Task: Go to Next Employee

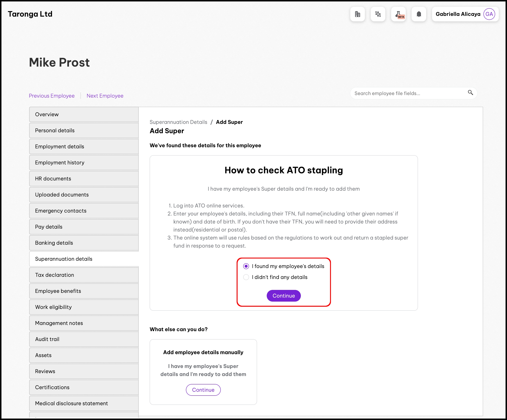Action: 105,96
